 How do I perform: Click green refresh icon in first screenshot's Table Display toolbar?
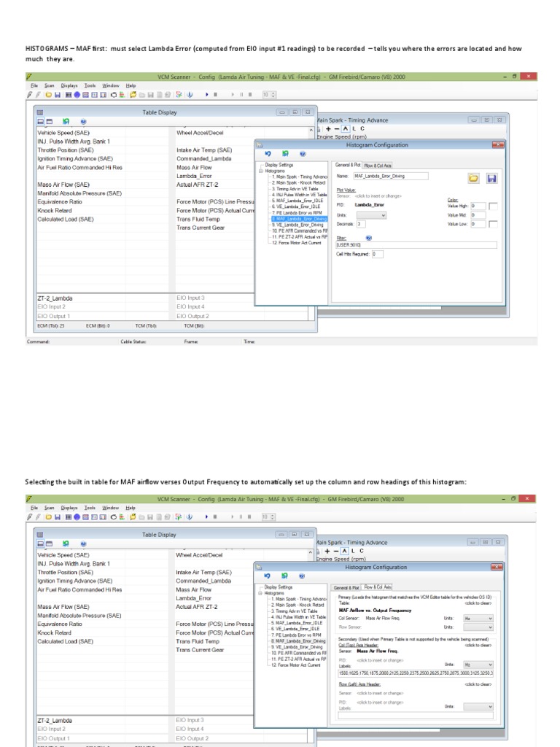click(x=66, y=122)
